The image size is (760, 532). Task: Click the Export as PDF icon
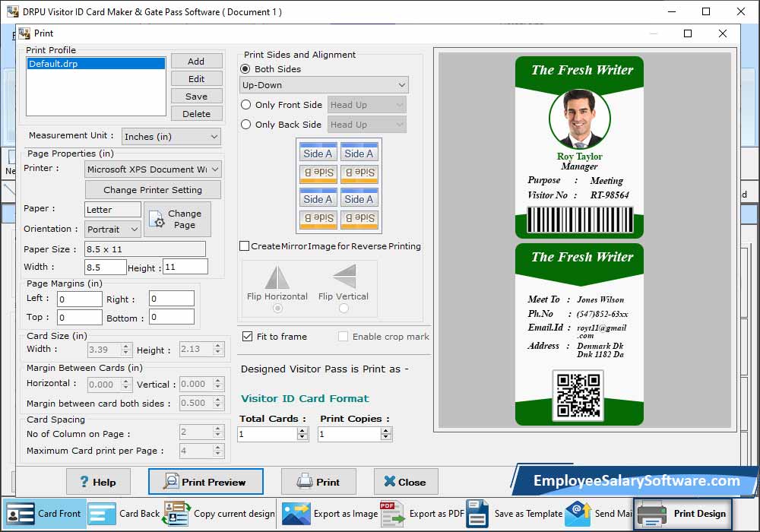[x=393, y=514]
